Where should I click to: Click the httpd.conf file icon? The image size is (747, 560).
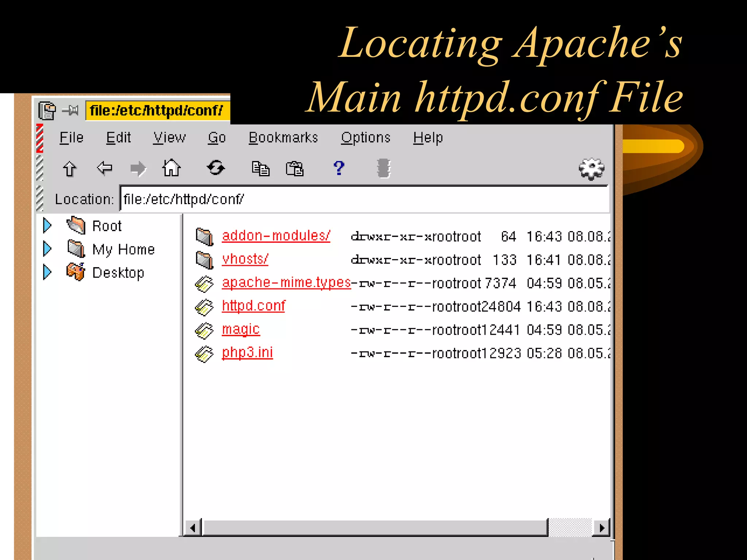204,307
